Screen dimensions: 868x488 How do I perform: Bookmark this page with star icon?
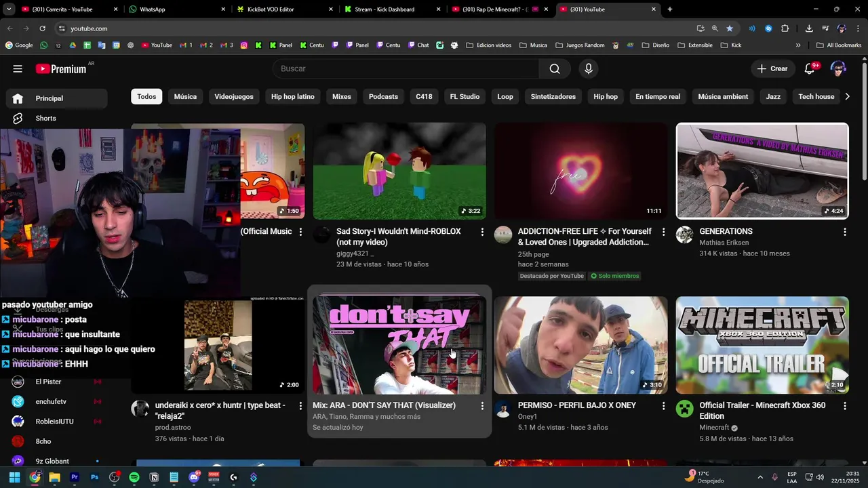(730, 28)
